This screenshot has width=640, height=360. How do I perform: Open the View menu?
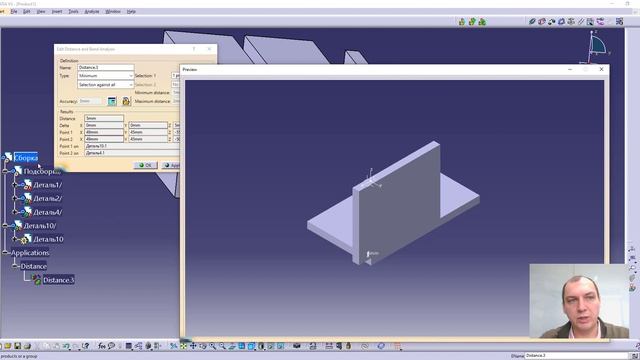[41, 11]
